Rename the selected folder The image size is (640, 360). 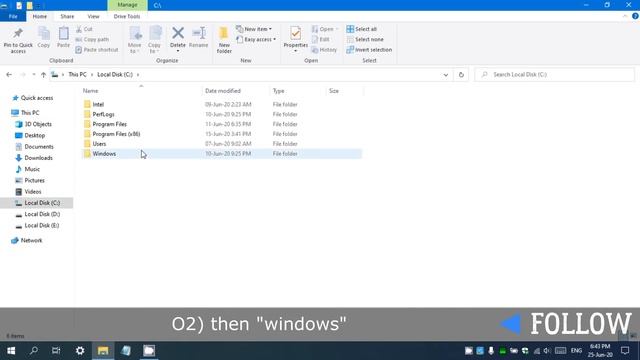click(199, 38)
